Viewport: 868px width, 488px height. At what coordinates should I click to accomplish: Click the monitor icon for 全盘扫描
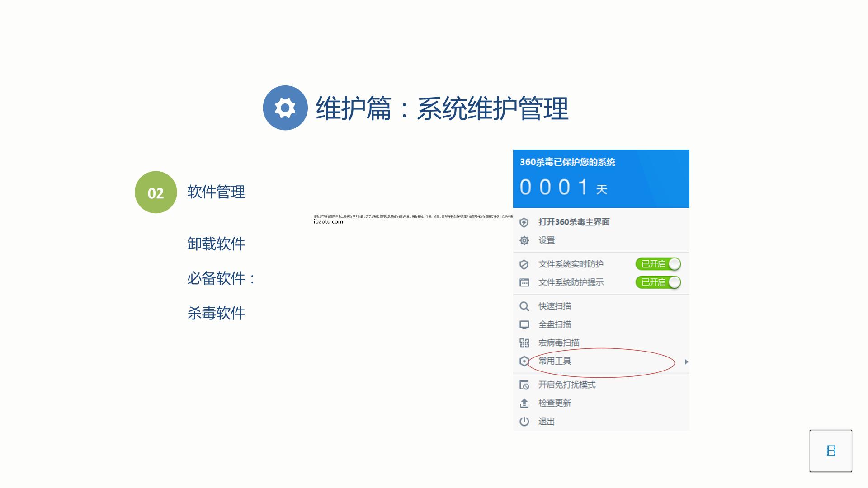[524, 325]
